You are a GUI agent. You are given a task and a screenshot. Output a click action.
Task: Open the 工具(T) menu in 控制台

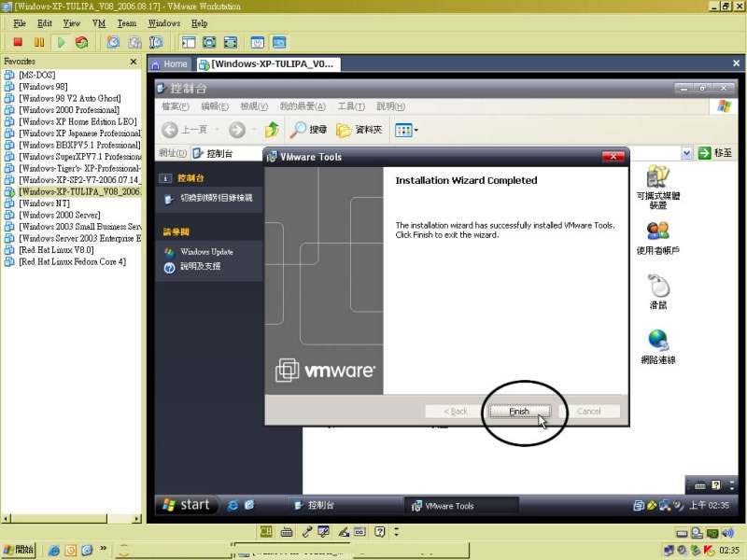point(351,106)
